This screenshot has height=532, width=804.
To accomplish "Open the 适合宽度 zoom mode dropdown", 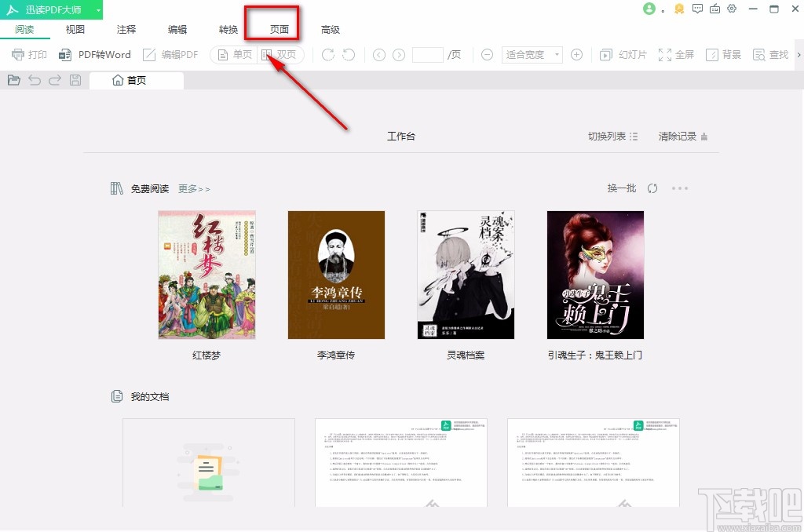I will 532,54.
